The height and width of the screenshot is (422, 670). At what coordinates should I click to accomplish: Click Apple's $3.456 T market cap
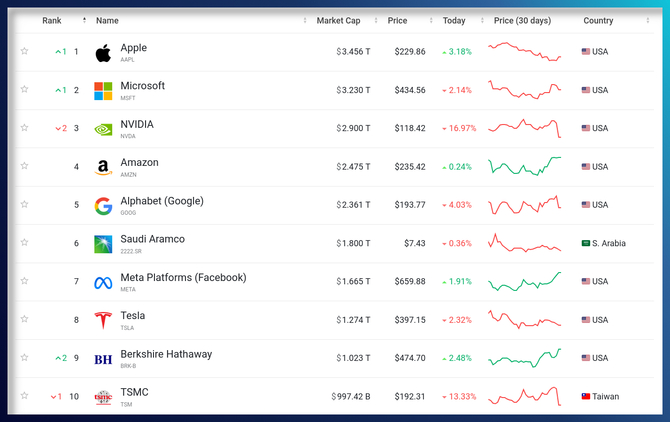(x=353, y=52)
